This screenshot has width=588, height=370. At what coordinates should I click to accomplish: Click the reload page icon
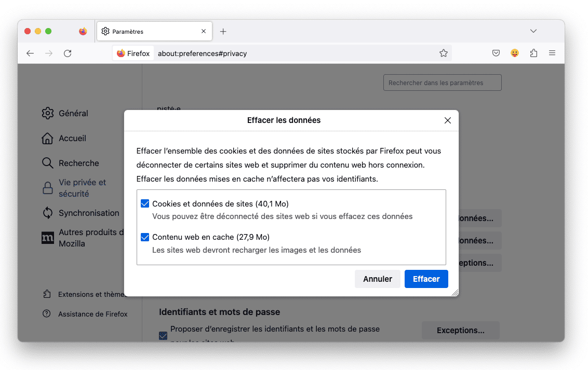click(68, 53)
